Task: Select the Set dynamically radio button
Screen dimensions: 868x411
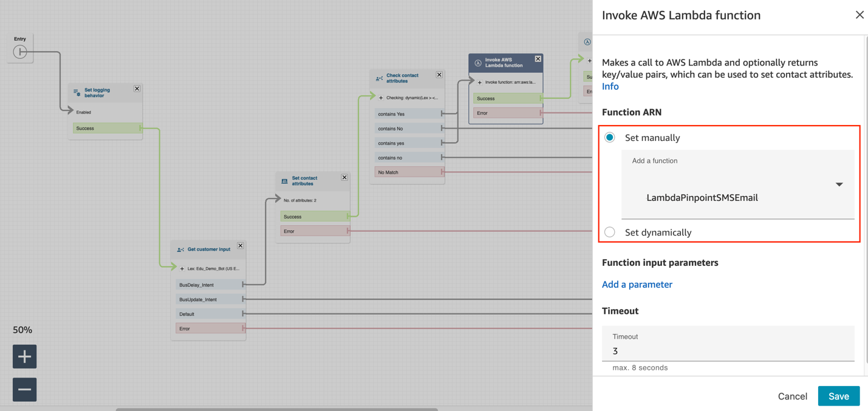Action: (609, 232)
